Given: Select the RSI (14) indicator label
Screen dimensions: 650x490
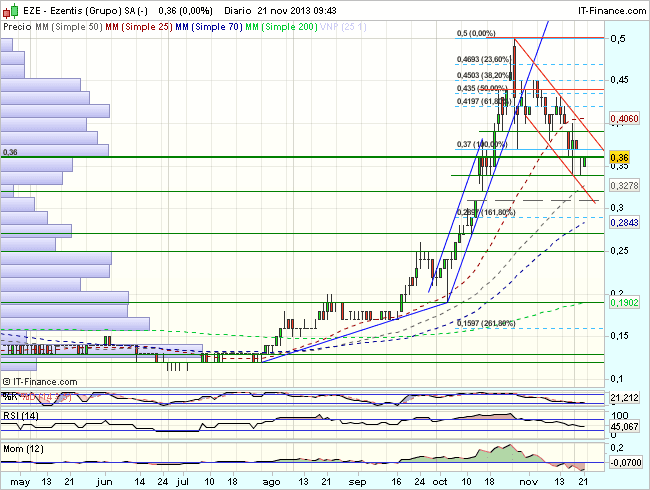Looking at the screenshot, I should coord(21,415).
